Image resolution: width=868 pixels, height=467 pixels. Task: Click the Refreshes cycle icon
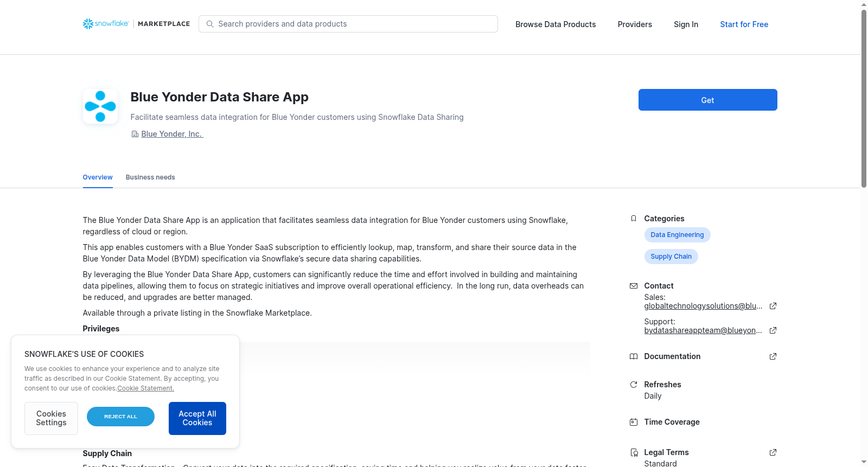coord(634,385)
